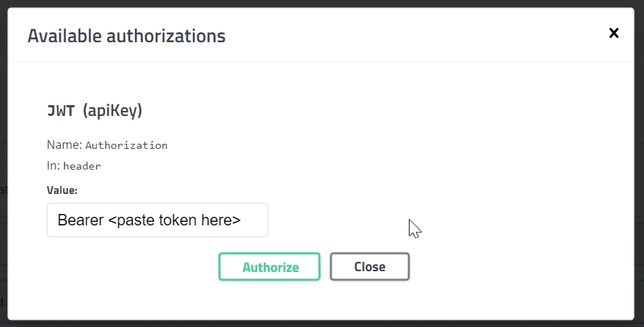Click the 'In:' label
644x327 pixels.
(54, 166)
